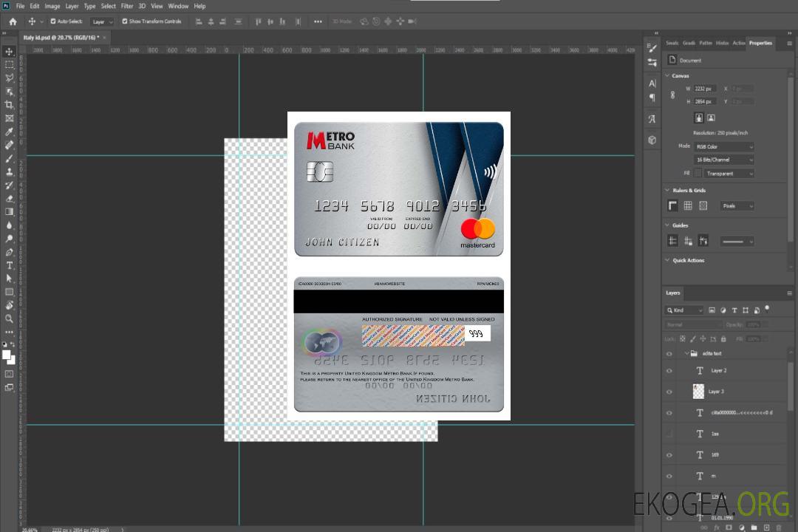Select the Horizontal Type tool
The height and width of the screenshot is (532, 798).
click(x=9, y=265)
